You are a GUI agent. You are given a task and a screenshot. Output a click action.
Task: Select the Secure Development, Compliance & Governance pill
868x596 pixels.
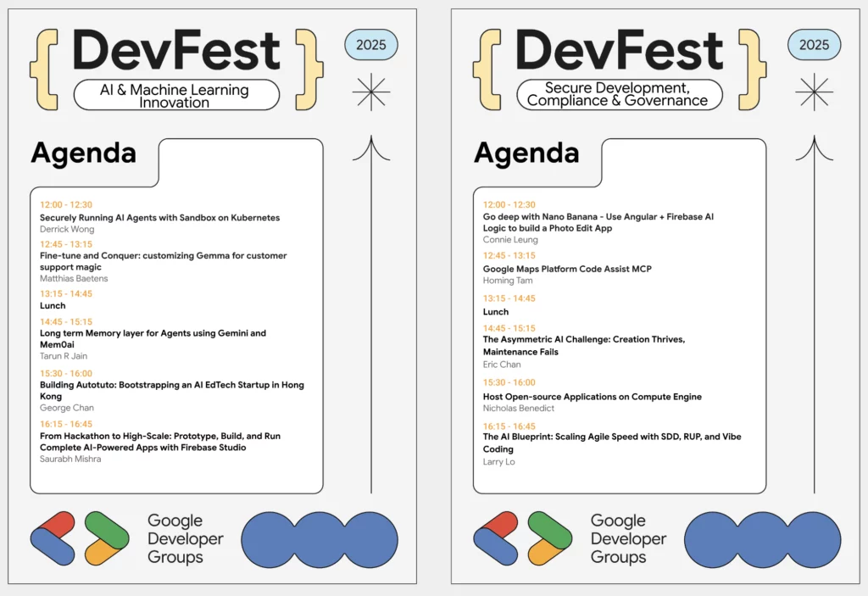[618, 94]
